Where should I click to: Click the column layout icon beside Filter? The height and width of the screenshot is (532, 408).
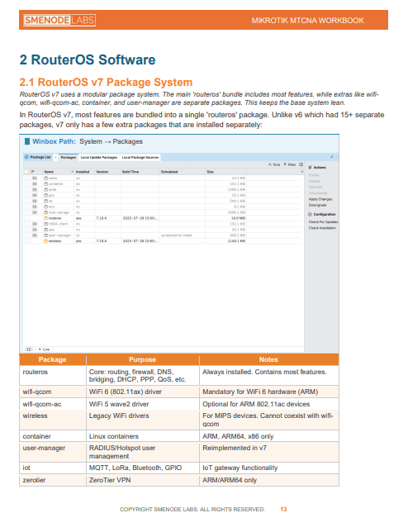click(x=301, y=164)
